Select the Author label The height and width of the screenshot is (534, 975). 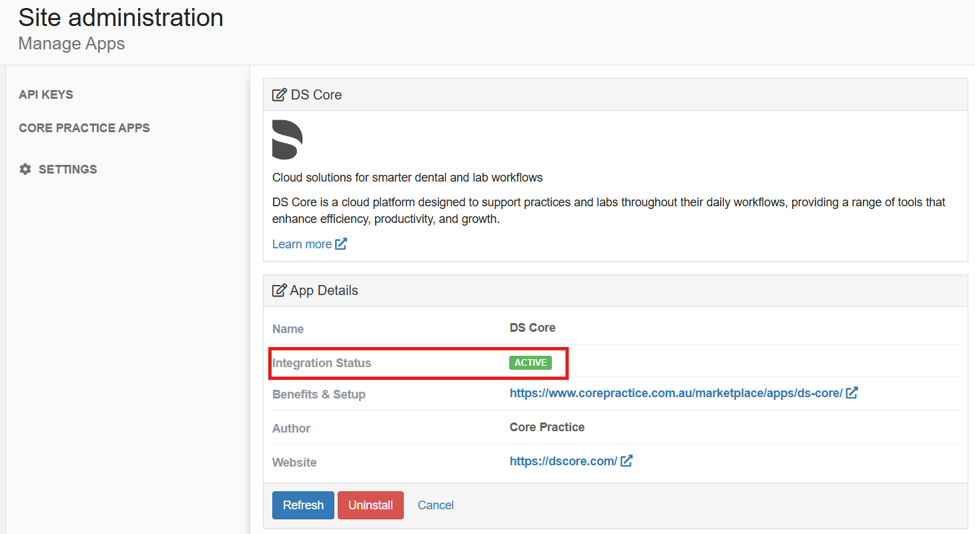pyautogui.click(x=291, y=428)
